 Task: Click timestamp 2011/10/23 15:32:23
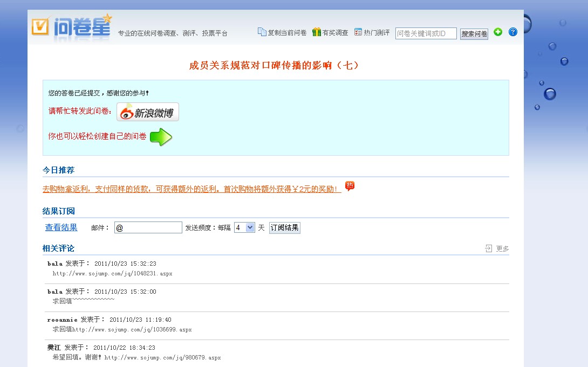(125, 264)
